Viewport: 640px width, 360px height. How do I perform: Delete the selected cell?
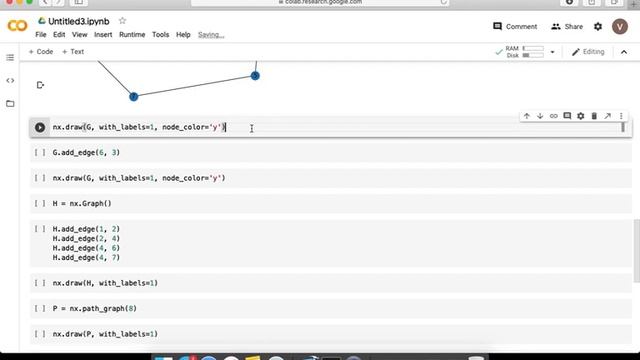tap(594, 116)
